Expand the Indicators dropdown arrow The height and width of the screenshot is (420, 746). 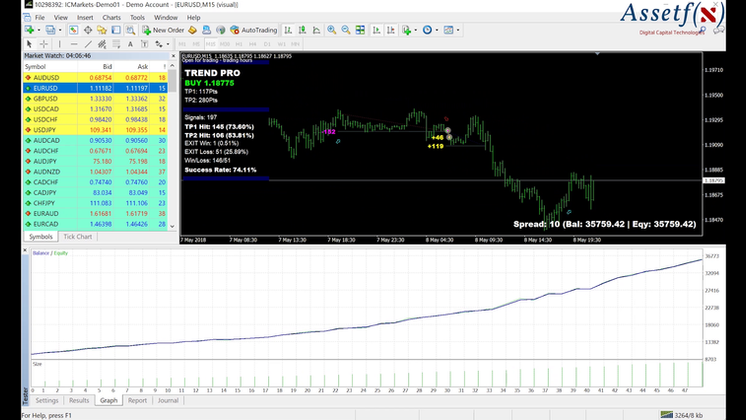(415, 30)
